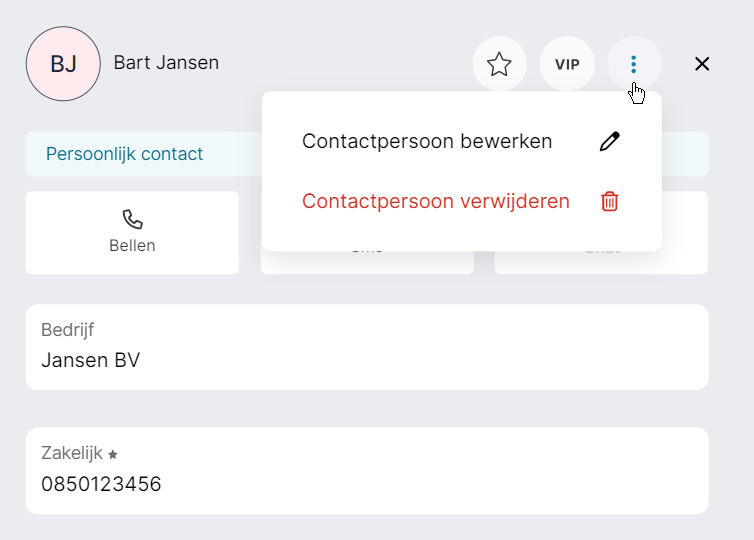
Task: Mark Bart Jansen as favorite with star
Action: [x=499, y=64]
